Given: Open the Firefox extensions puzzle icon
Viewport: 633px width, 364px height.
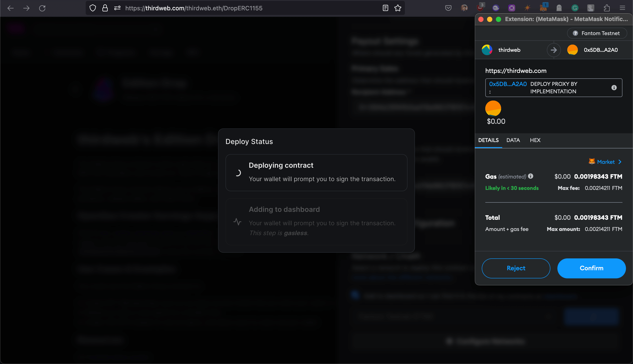Looking at the screenshot, I should (606, 8).
